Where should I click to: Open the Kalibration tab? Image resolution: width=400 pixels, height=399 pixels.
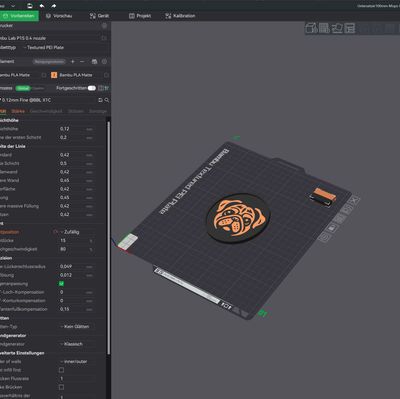click(x=180, y=16)
